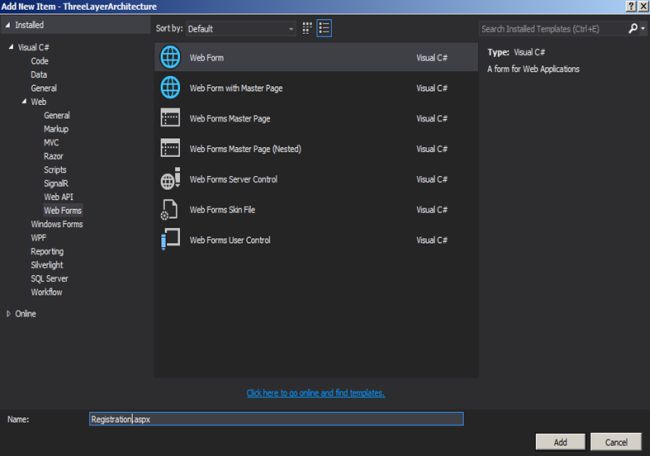Select Razor category
This screenshot has height=456, width=650.
pyautogui.click(x=53, y=156)
